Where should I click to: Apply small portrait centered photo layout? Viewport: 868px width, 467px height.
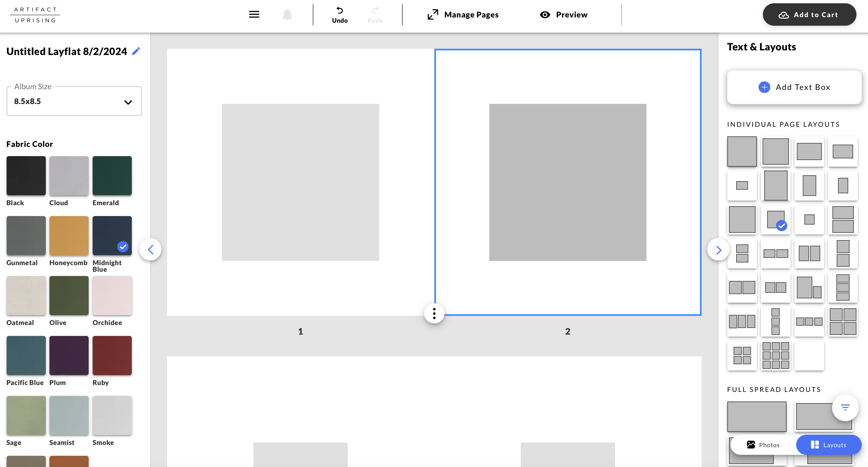coord(843,185)
